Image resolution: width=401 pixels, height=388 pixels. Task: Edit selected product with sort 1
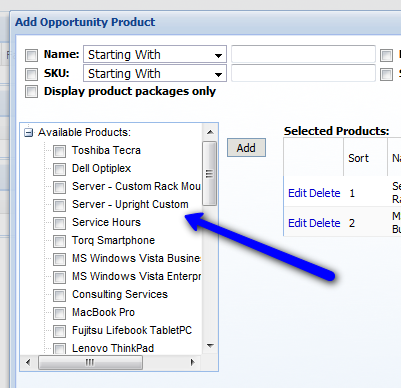[296, 193]
